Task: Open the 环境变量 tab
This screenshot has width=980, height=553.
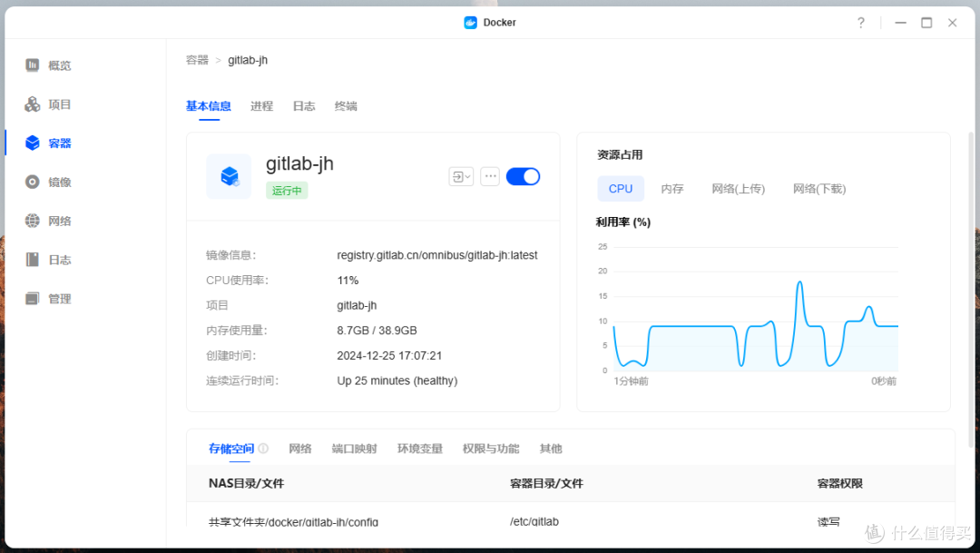Action: click(x=420, y=448)
